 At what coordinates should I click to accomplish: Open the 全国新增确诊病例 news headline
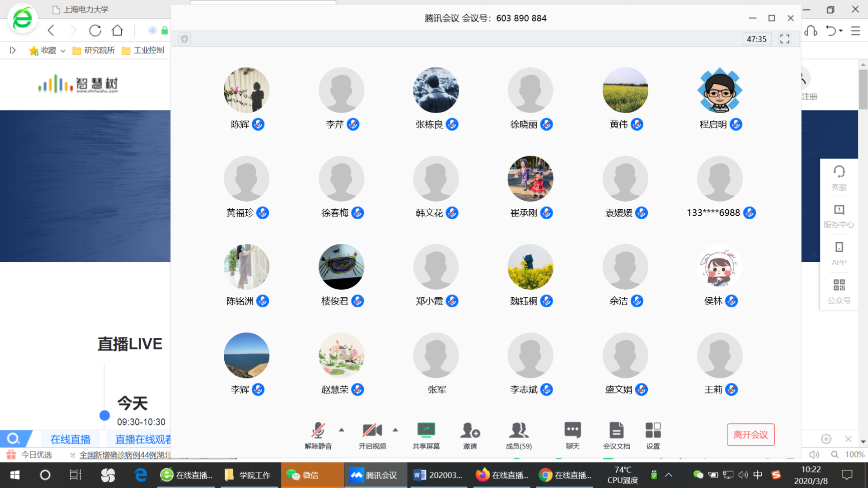(x=125, y=455)
